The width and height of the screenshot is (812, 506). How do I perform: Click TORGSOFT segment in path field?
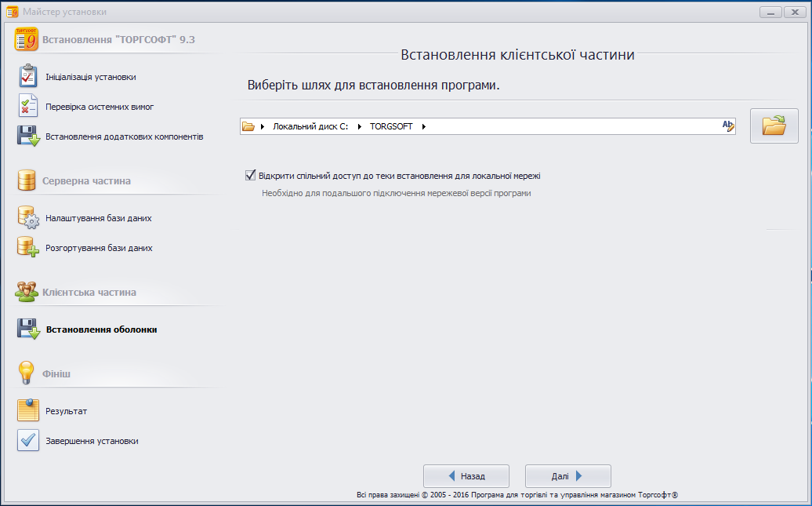[392, 127]
